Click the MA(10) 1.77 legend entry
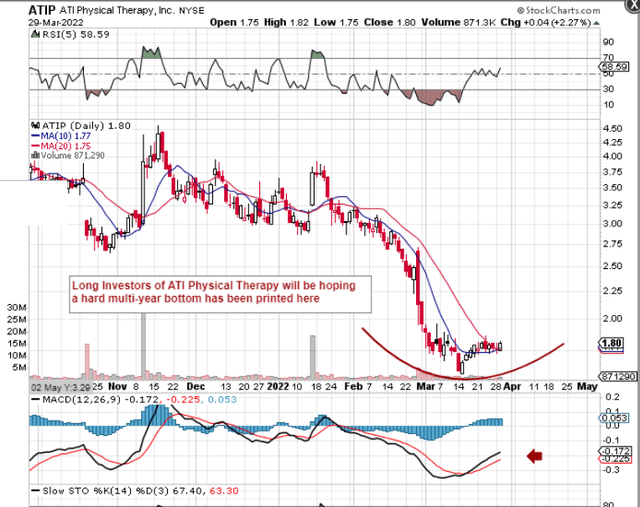The height and width of the screenshot is (507, 640). [65, 136]
